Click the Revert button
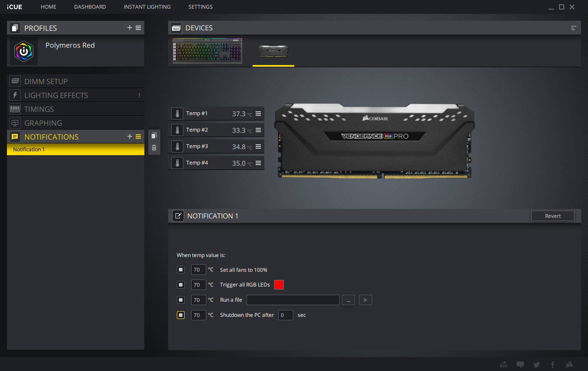 pos(552,216)
